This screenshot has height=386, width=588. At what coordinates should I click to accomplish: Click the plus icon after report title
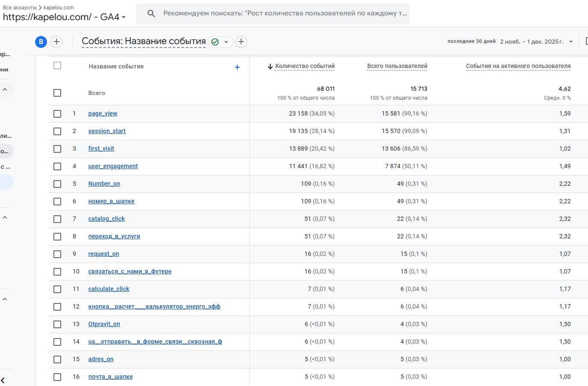pyautogui.click(x=241, y=42)
